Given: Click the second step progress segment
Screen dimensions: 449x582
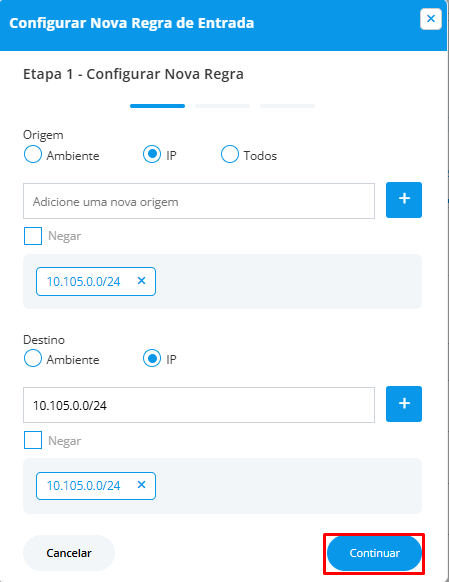Looking at the screenshot, I should 222,106.
